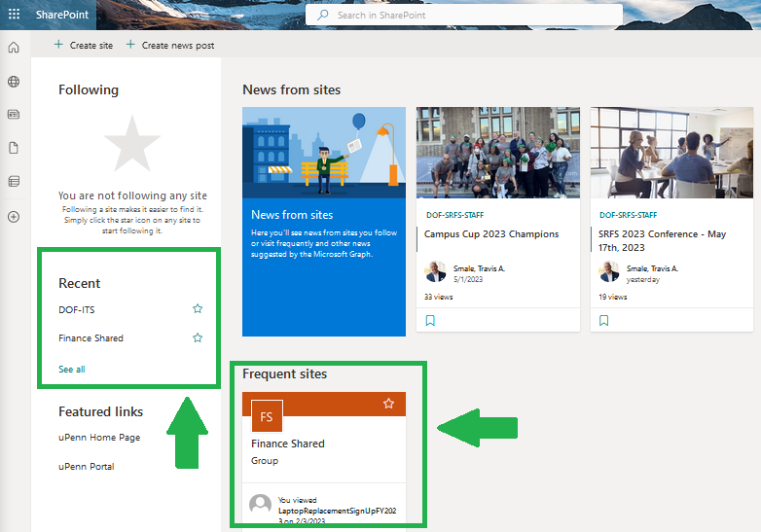Open uPenn Portal link

[87, 467]
